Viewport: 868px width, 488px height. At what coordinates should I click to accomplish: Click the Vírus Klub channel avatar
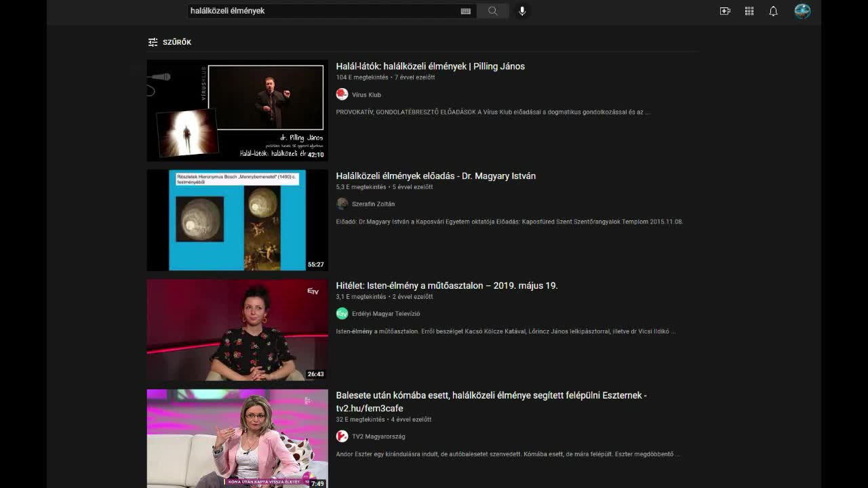pos(342,94)
